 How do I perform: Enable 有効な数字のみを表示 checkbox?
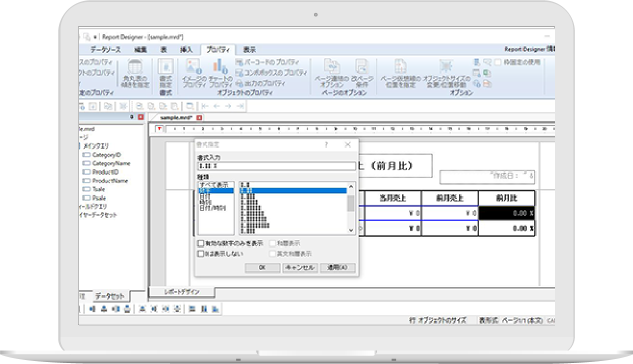coord(201,244)
